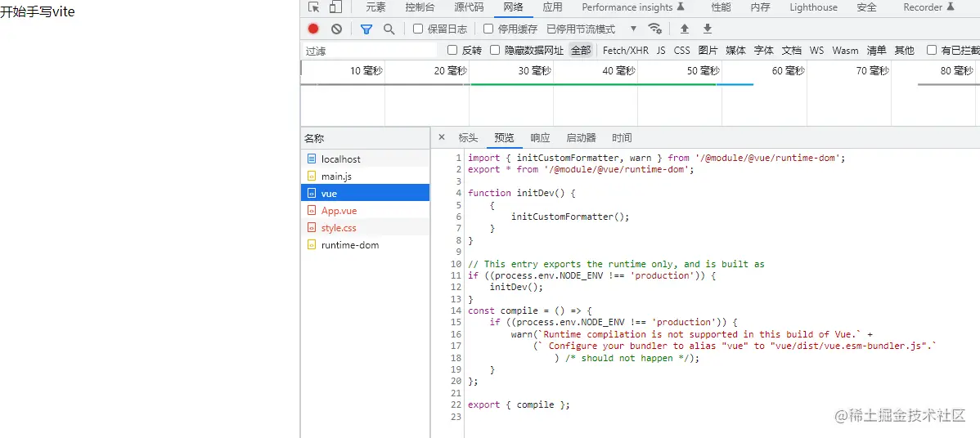The width and height of the screenshot is (980, 438).
Task: Click the 60 毫秒 timeline overview marker
Action: point(788,71)
